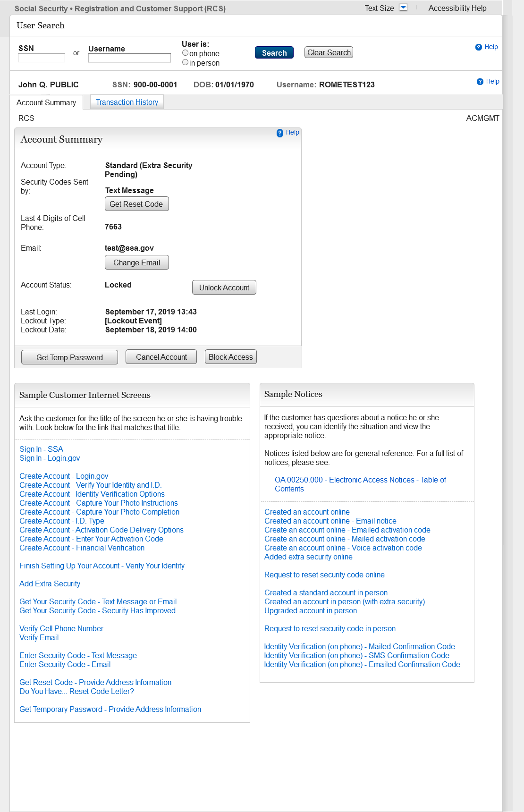Open 'Create Account - Login.gov' link
The image size is (524, 812).
click(64, 476)
